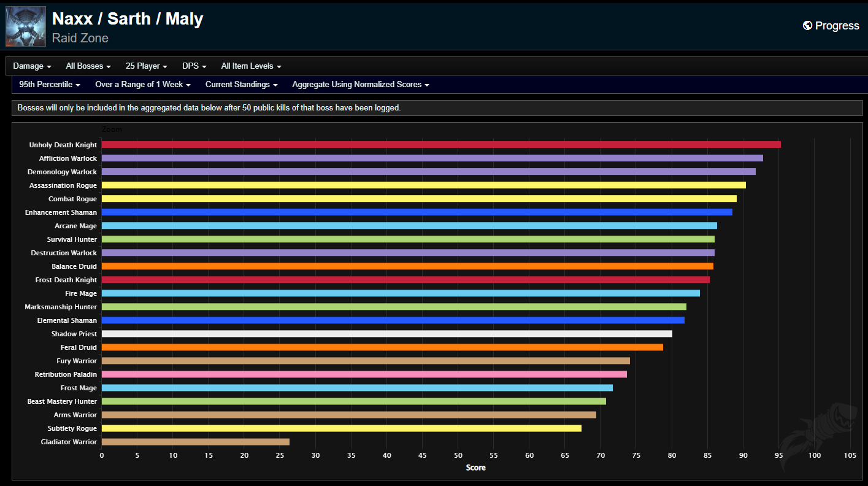Open the DPS metric dropdown
Viewport: 868px width, 486px height.
point(193,66)
